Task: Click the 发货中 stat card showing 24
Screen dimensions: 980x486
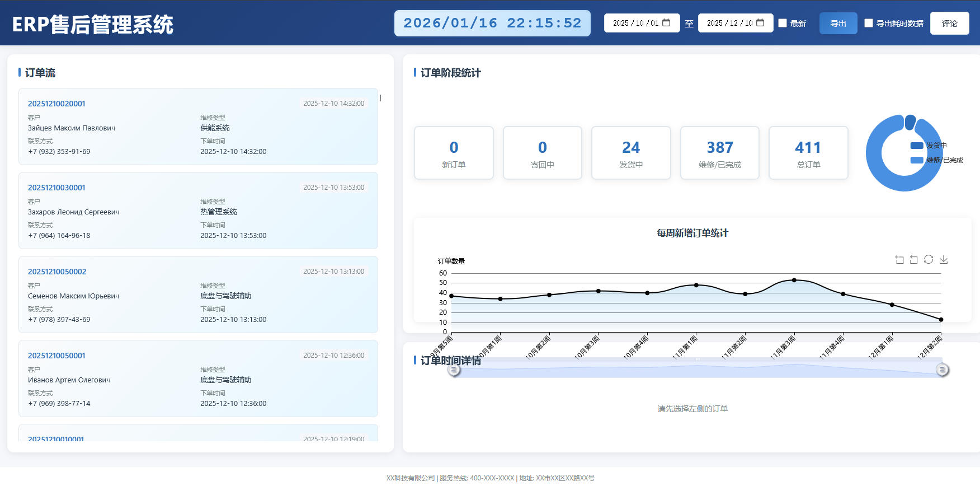Action: click(631, 153)
